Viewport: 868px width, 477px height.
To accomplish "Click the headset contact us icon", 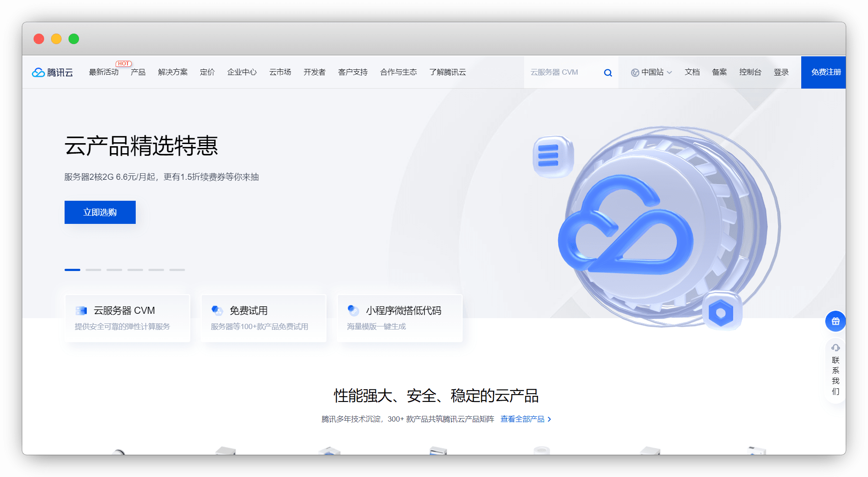I will [835, 348].
